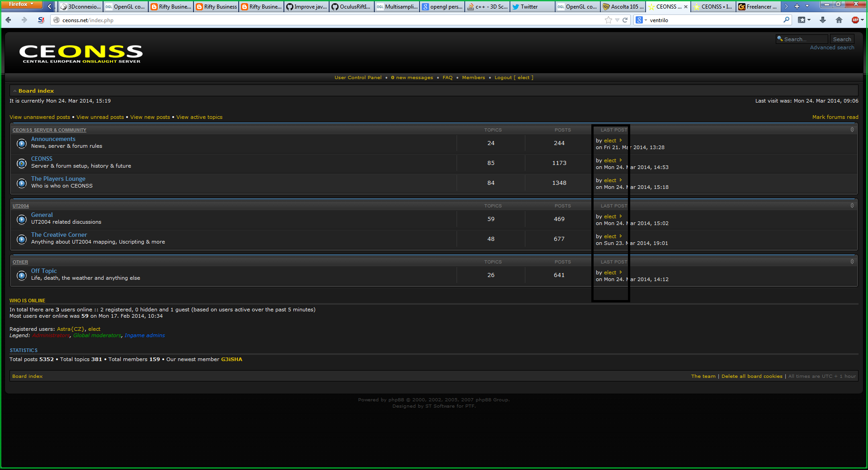
Task: Collapse the UT2004 forum category
Action: [x=852, y=206]
